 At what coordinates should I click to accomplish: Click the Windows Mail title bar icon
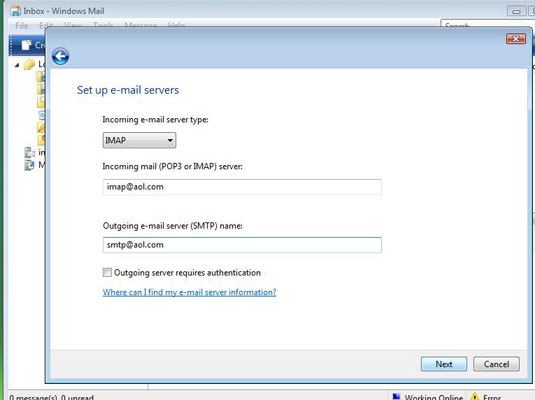[x=15, y=11]
